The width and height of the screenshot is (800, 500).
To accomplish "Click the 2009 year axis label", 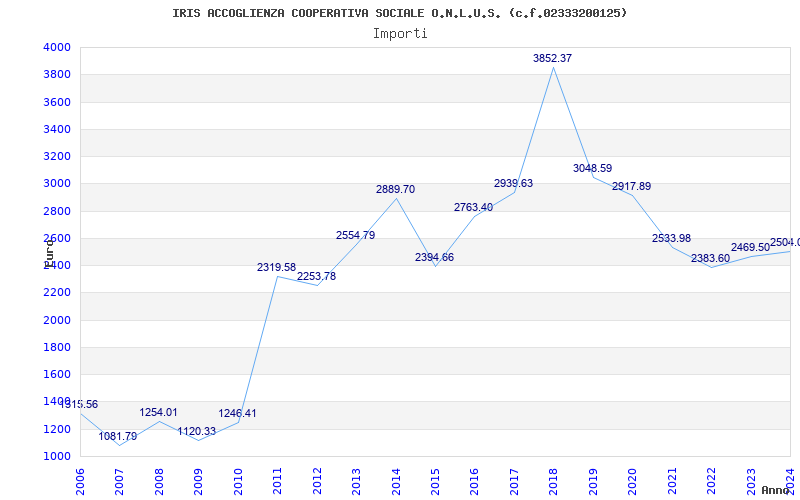I will 198,482.
